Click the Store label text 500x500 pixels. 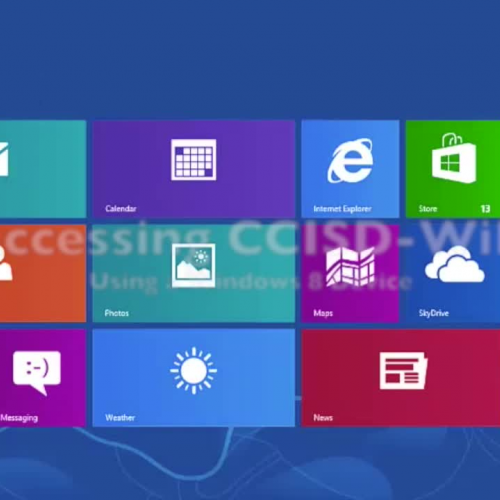428,209
